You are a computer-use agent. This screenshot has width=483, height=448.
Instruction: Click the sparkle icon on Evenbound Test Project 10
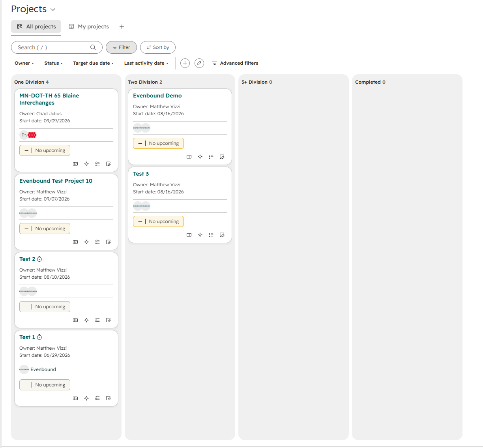[x=86, y=242]
